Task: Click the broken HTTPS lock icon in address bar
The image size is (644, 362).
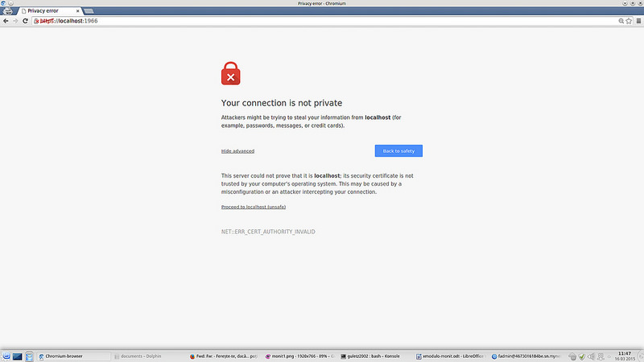Action: 37,20
